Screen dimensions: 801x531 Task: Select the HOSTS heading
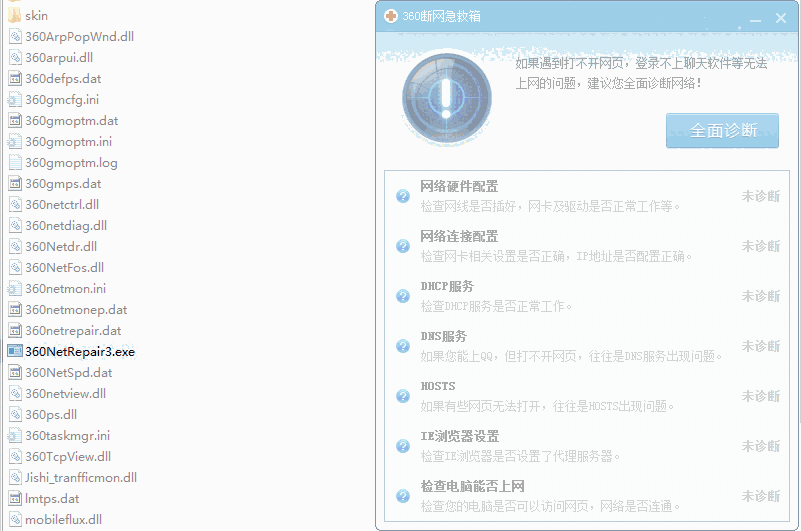click(x=438, y=386)
